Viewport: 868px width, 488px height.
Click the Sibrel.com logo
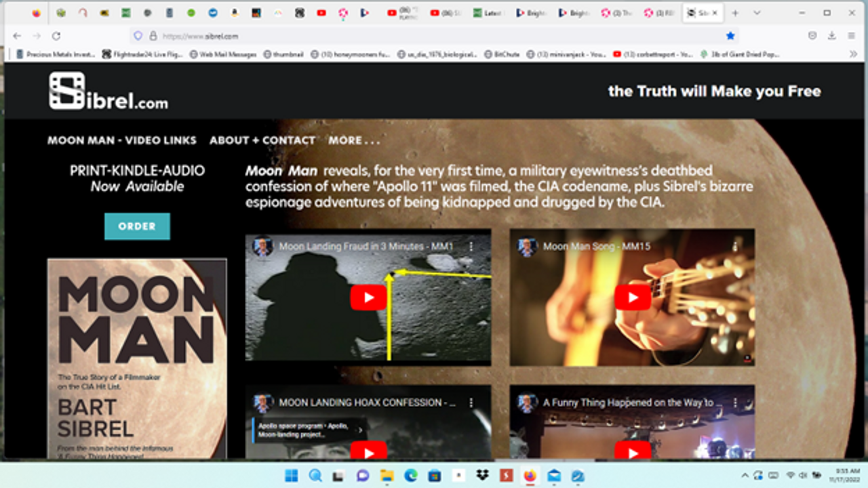click(x=108, y=91)
